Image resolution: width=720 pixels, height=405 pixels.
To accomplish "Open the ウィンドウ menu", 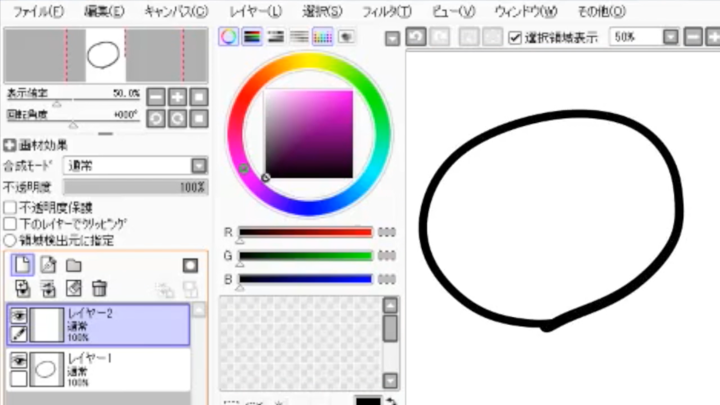I will point(526,11).
